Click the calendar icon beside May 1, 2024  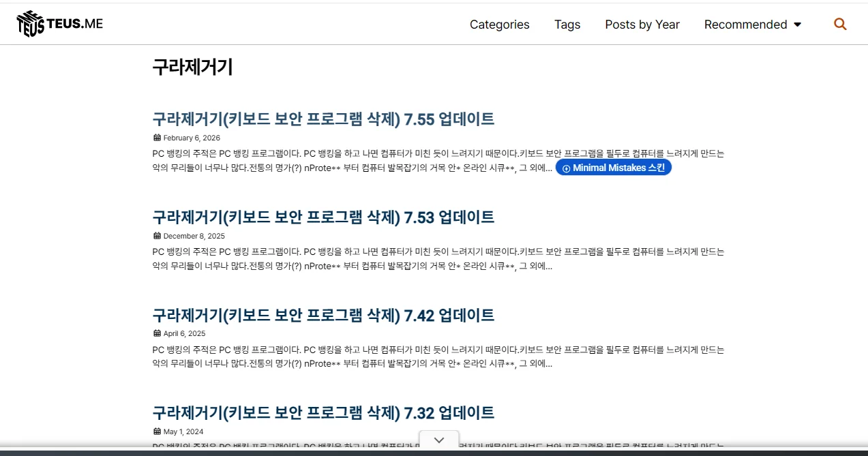coord(157,431)
